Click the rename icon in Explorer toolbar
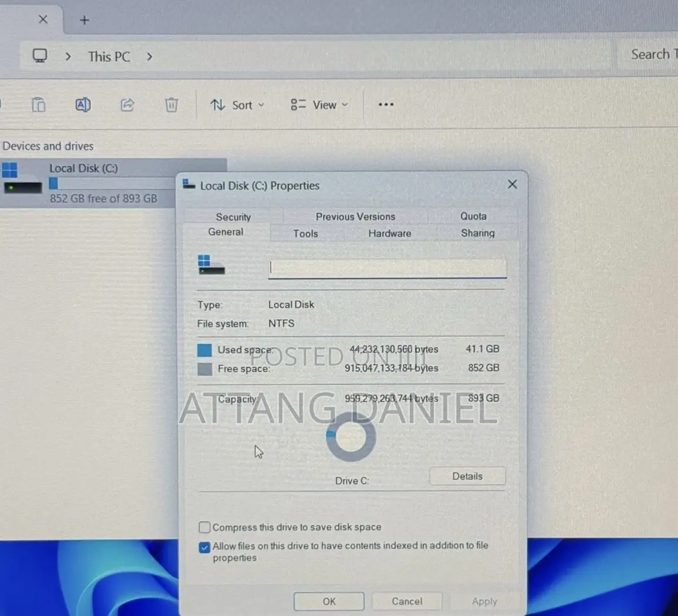678x616 pixels. click(x=82, y=105)
